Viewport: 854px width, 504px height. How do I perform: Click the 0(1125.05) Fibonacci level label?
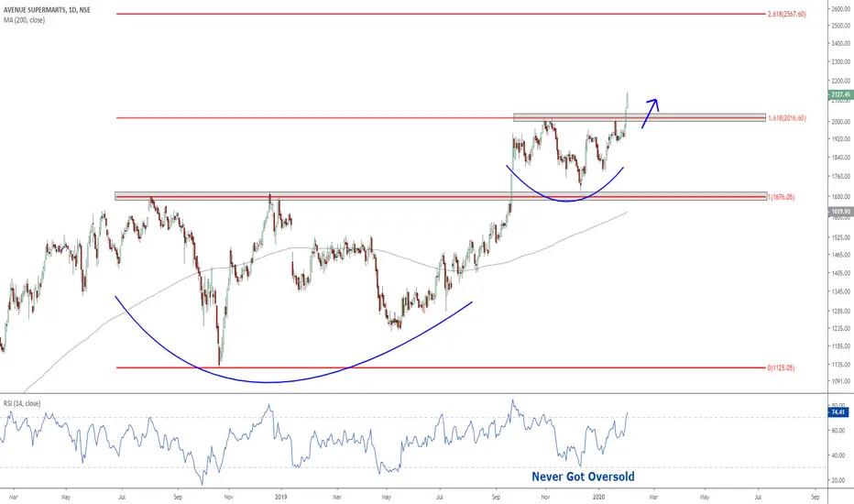pos(781,367)
